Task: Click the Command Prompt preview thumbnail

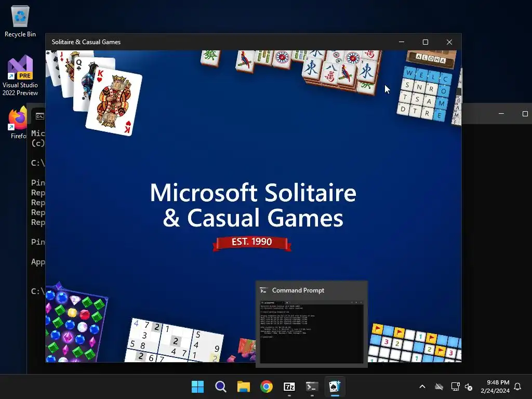Action: point(312,331)
